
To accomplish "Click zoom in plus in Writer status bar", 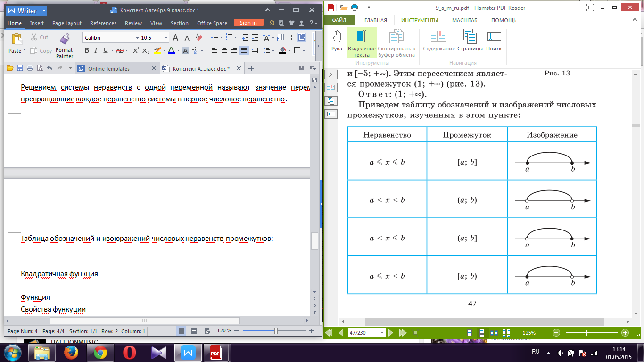I will coord(311,331).
